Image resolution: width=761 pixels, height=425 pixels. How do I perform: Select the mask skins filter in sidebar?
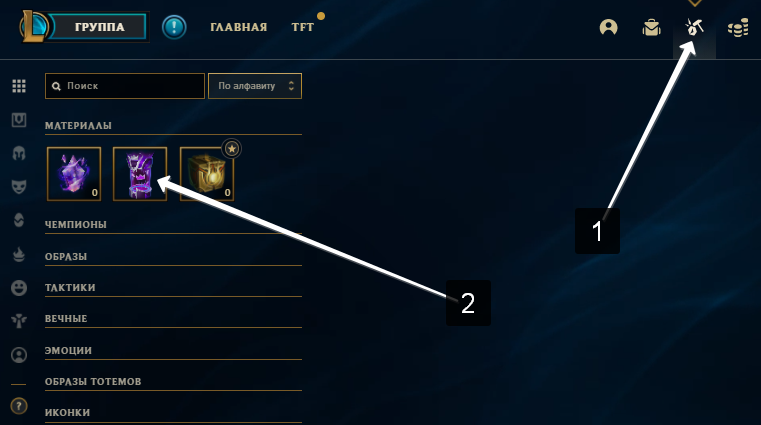coord(19,187)
